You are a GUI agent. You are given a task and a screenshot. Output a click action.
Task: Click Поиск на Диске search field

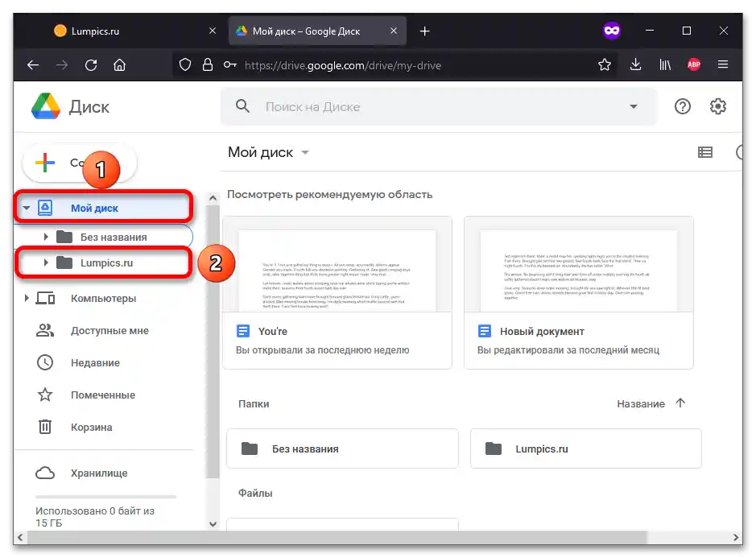439,106
